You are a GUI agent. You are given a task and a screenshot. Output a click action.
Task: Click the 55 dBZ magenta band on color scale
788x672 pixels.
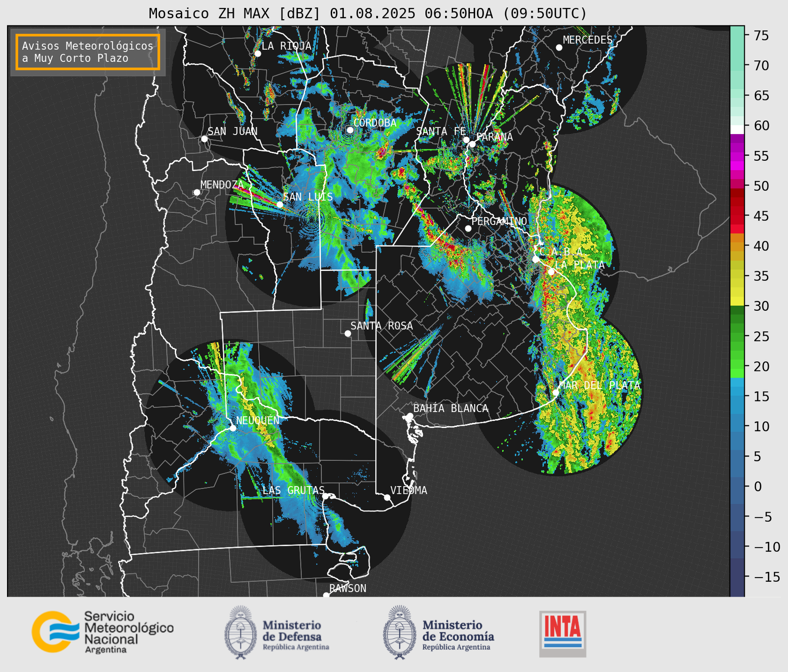pos(737,156)
